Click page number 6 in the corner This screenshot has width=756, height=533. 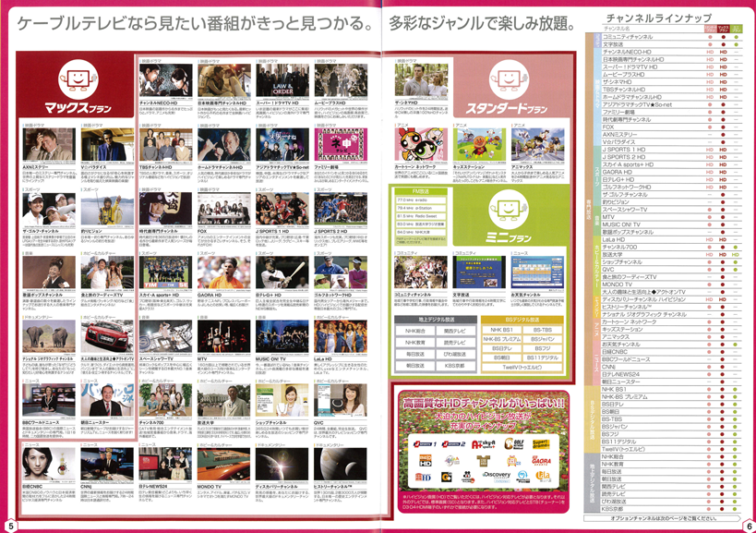pyautogui.click(x=750, y=526)
